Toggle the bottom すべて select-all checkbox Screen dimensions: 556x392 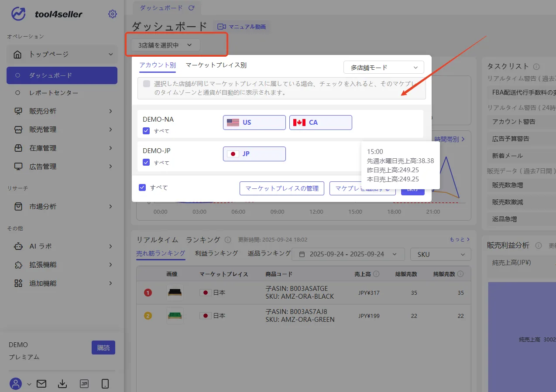pyautogui.click(x=142, y=187)
